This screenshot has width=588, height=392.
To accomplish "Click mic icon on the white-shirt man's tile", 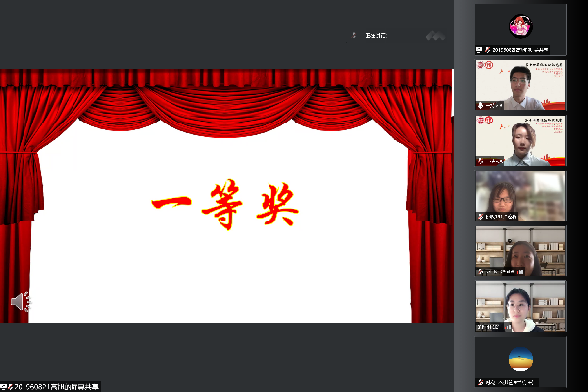I will pos(480,104).
